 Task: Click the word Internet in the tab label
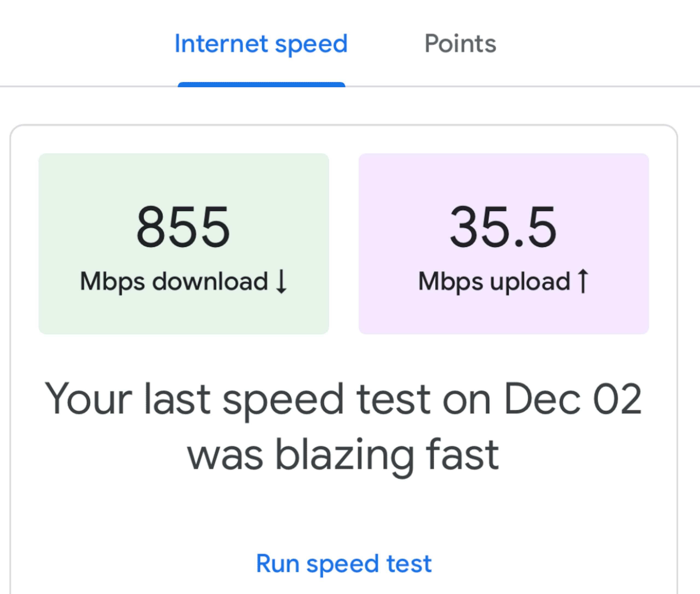pyautogui.click(x=221, y=44)
